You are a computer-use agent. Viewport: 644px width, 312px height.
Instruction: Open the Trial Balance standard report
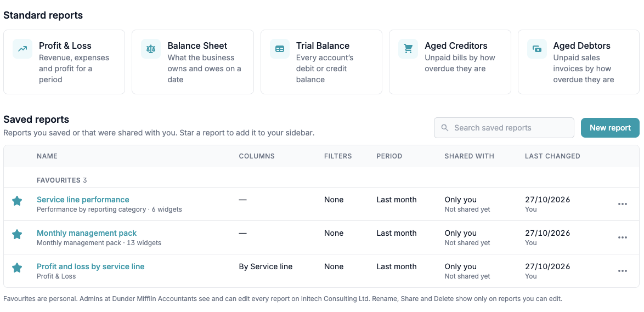(321, 62)
